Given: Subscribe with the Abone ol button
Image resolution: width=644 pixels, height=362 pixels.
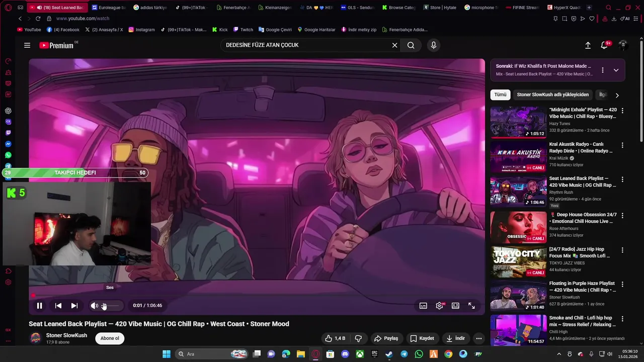Looking at the screenshot, I should 110,338.
